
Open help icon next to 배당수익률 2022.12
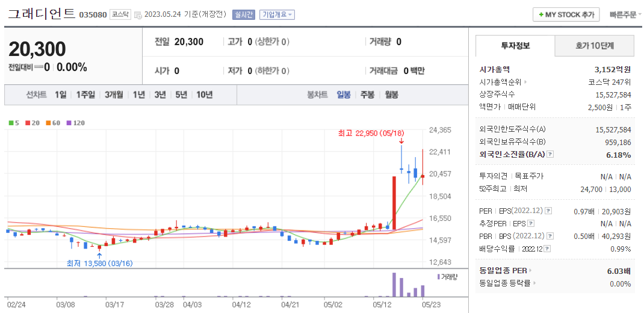coord(547,249)
